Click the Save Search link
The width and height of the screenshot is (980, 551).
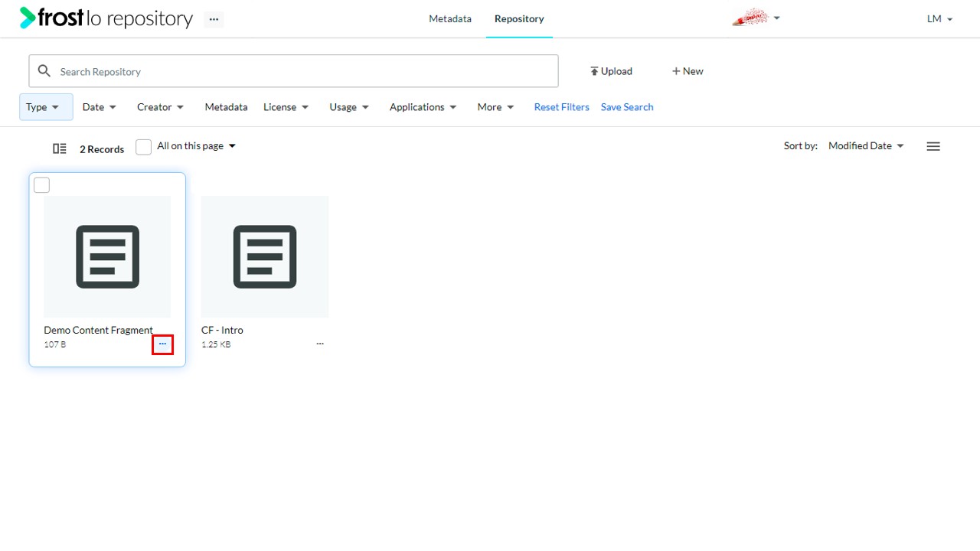click(627, 107)
